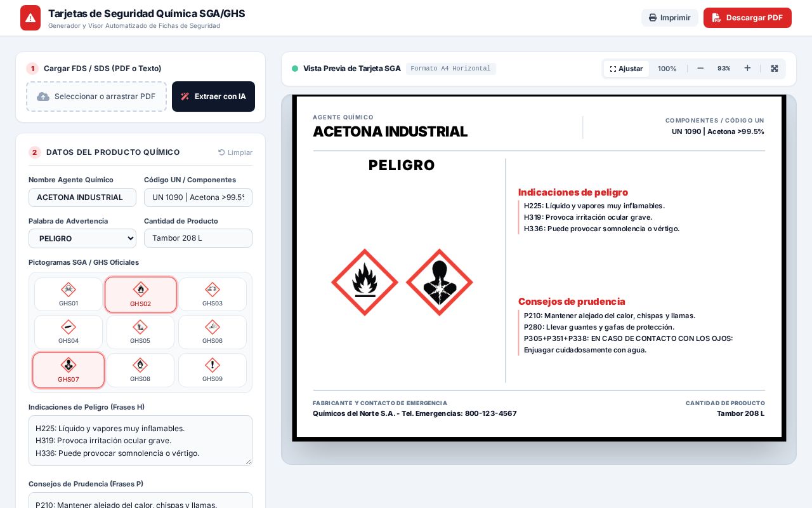The width and height of the screenshot is (812, 508).
Task: Click the Consejos de prudencia heading in preview
Action: [572, 302]
